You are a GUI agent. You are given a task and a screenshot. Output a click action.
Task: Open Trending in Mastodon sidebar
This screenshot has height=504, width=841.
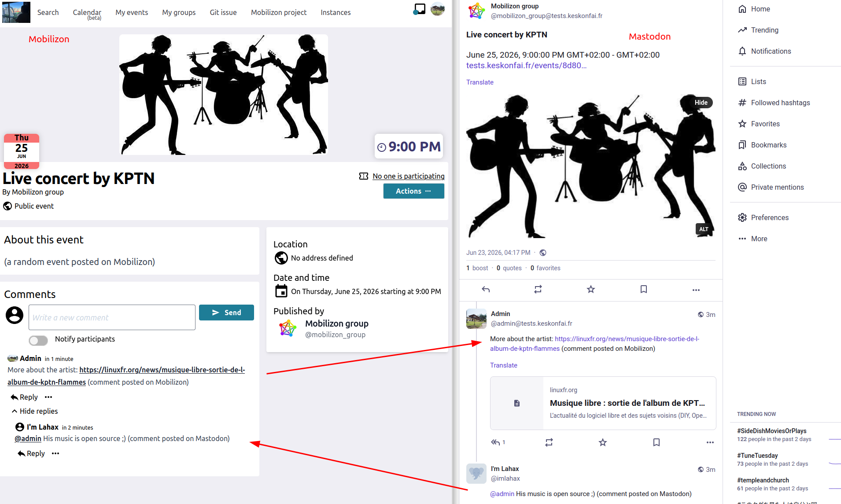pyautogui.click(x=758, y=30)
